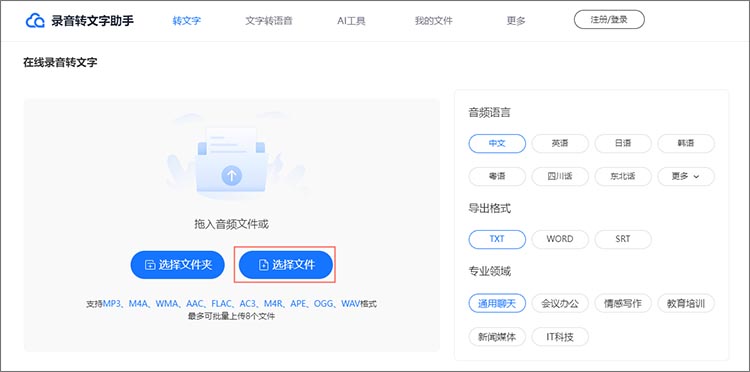Select 粤语 as audio language
This screenshot has height=372, width=750.
click(x=497, y=176)
